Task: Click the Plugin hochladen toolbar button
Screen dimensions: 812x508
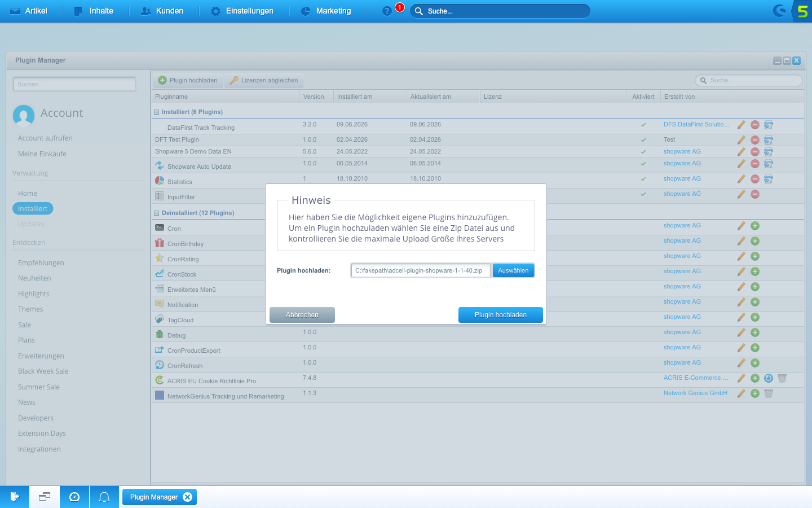Action: point(188,80)
